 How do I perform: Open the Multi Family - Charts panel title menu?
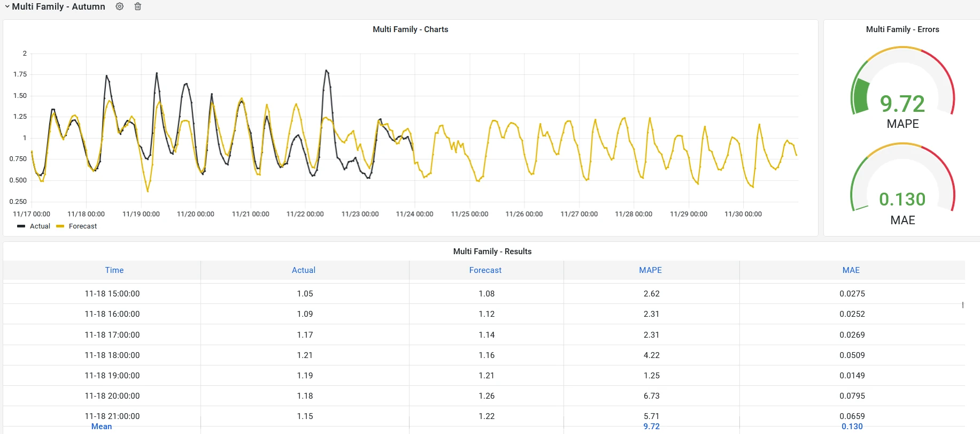[411, 29]
